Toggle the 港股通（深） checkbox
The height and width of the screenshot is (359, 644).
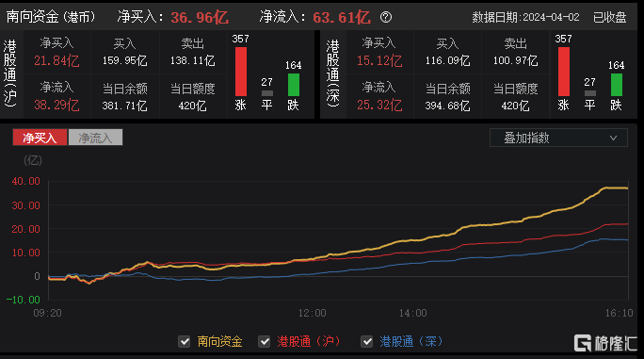click(367, 341)
